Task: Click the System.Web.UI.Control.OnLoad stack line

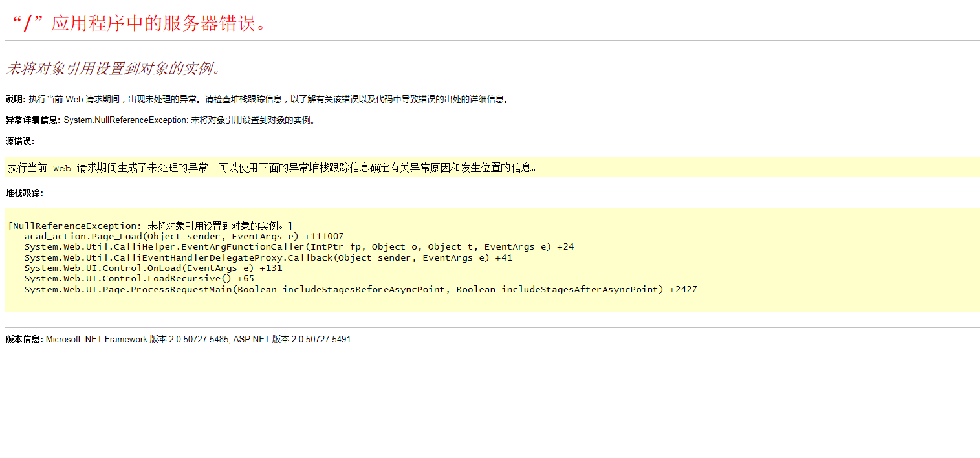Action: (153, 268)
